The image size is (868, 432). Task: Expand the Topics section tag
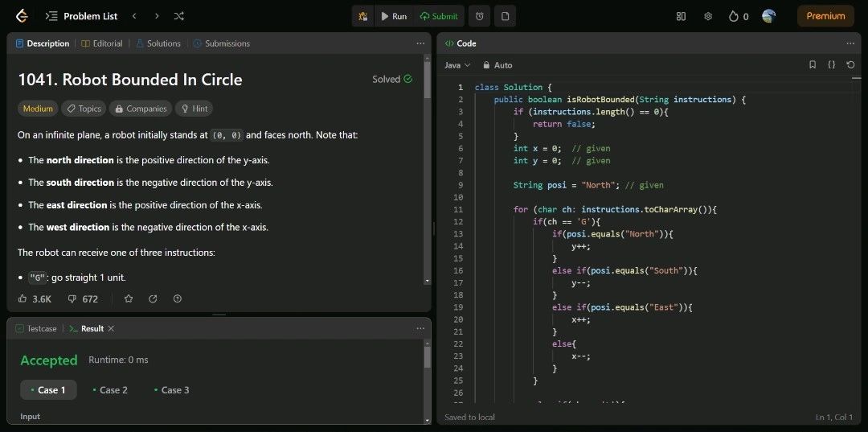84,109
